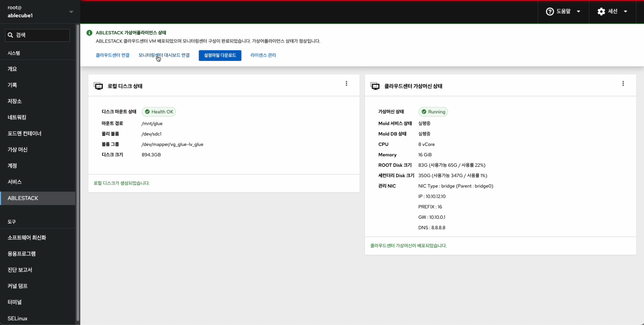Open the 클라우드센터 연결 link
Image resolution: width=644 pixels, height=325 pixels.
click(x=112, y=55)
